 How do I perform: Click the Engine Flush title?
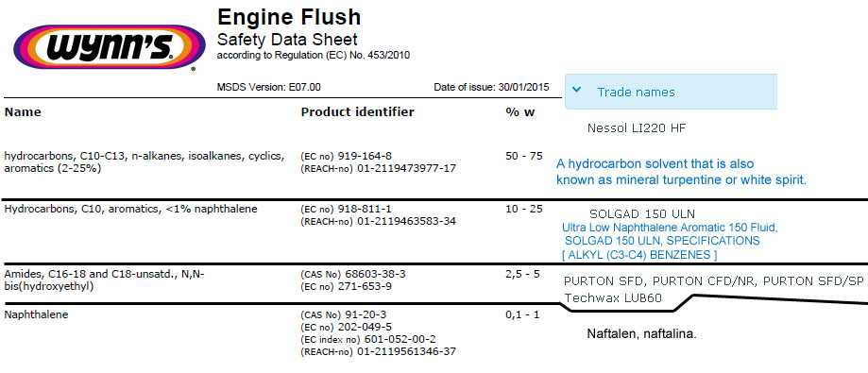(x=289, y=17)
